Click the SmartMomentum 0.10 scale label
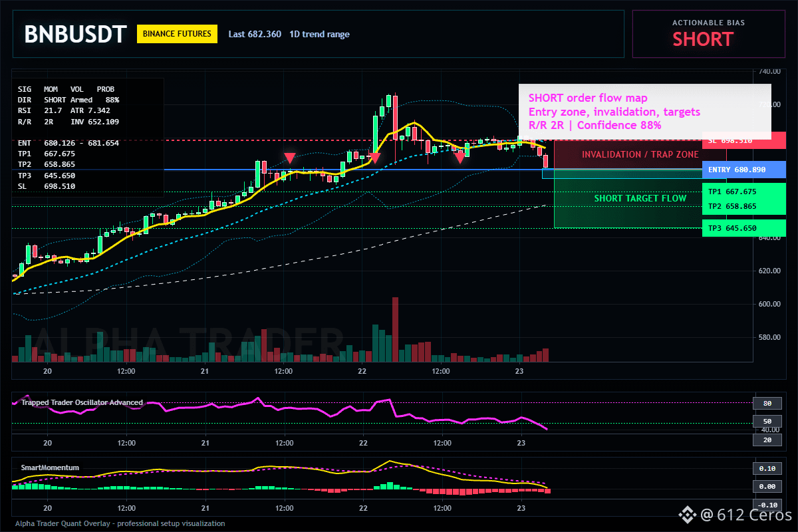This screenshot has width=798, height=532. [767, 468]
